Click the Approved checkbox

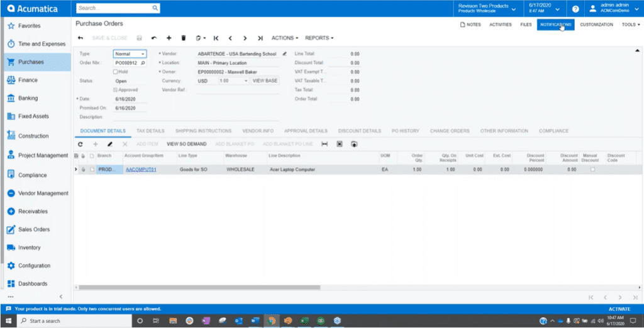116,90
